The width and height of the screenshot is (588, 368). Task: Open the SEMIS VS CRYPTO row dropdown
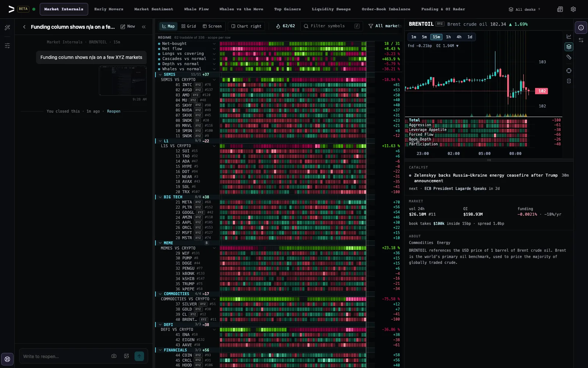(x=214, y=79)
